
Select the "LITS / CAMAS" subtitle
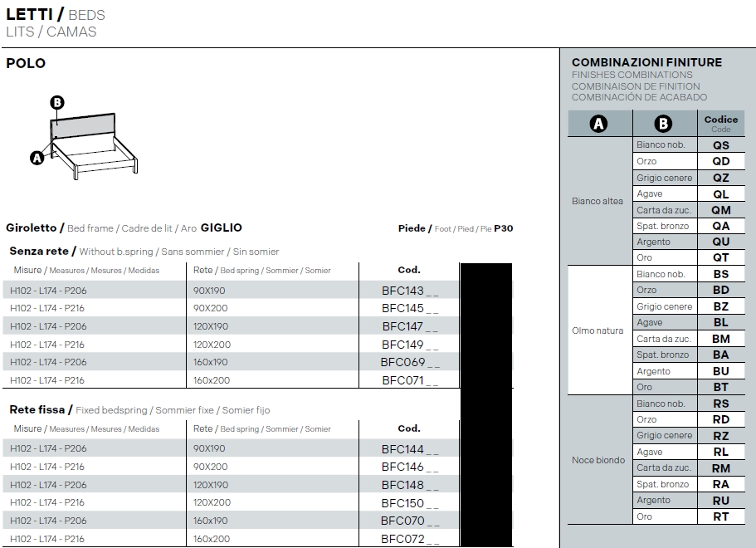(x=51, y=32)
